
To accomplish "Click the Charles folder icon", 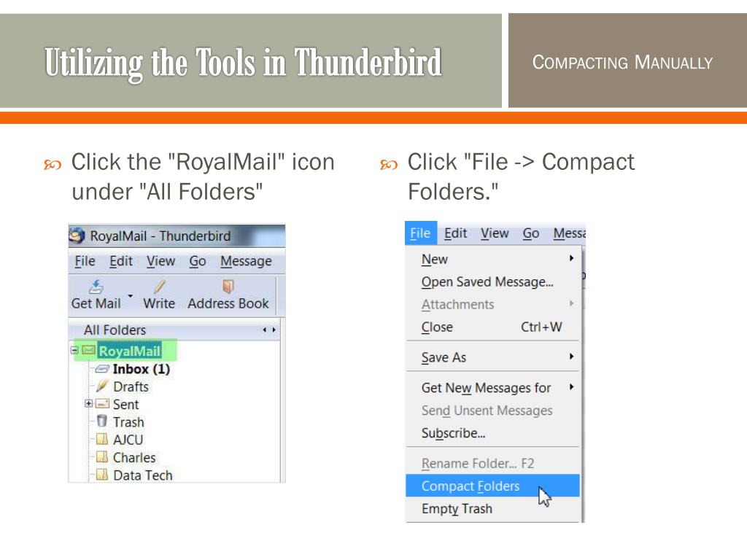I will [102, 457].
